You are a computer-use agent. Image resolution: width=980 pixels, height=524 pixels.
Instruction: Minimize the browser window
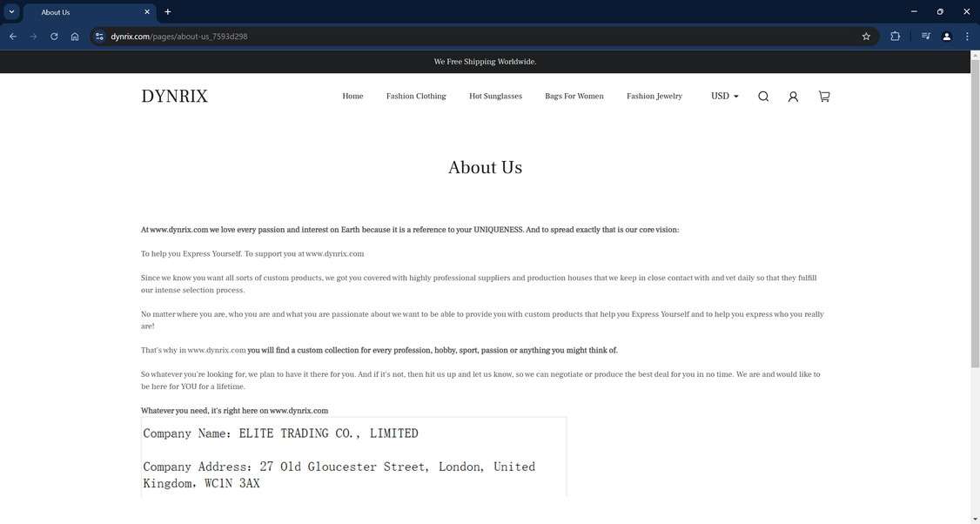click(914, 12)
